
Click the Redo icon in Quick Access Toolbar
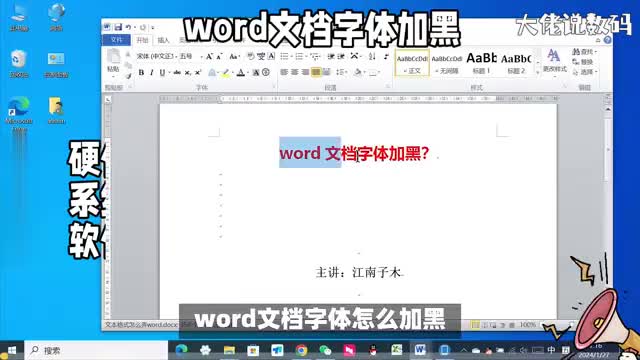pyautogui.click(x=142, y=27)
